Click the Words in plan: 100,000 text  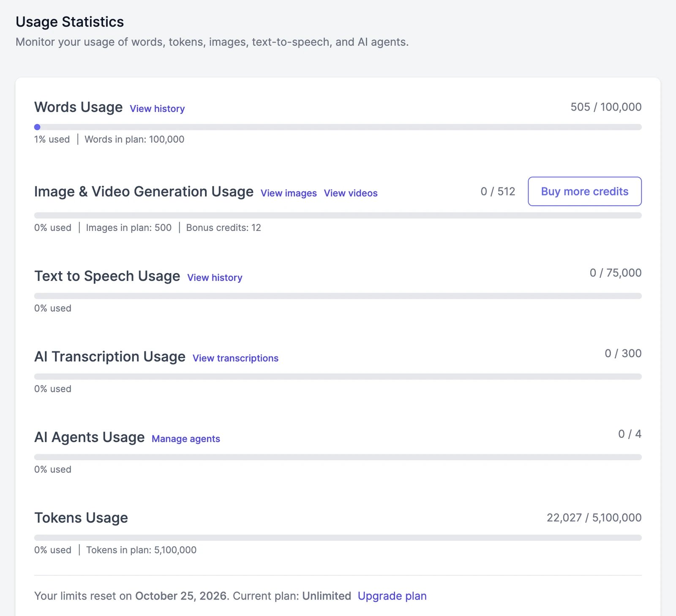tap(134, 139)
